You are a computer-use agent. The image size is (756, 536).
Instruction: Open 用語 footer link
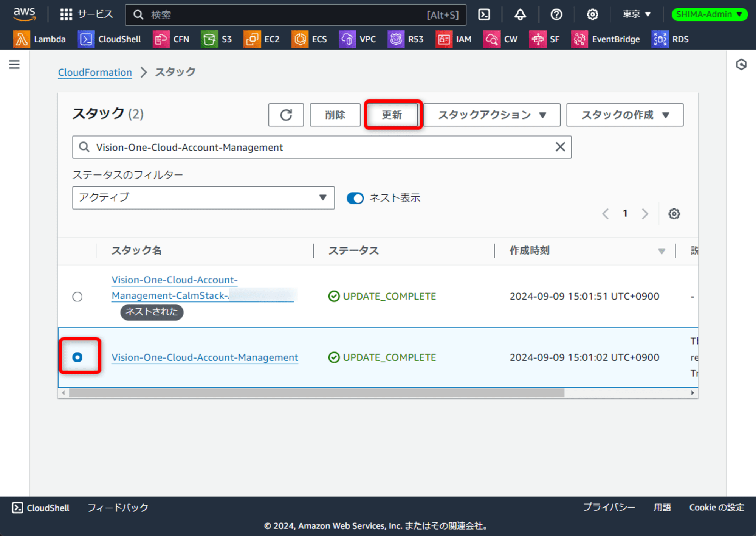662,507
